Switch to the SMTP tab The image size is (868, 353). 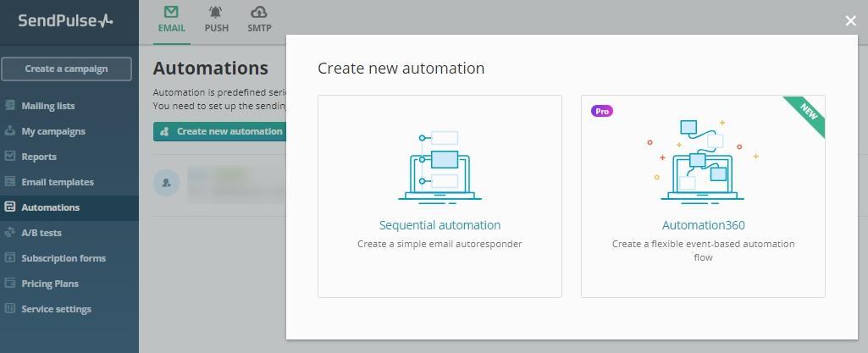[259, 22]
